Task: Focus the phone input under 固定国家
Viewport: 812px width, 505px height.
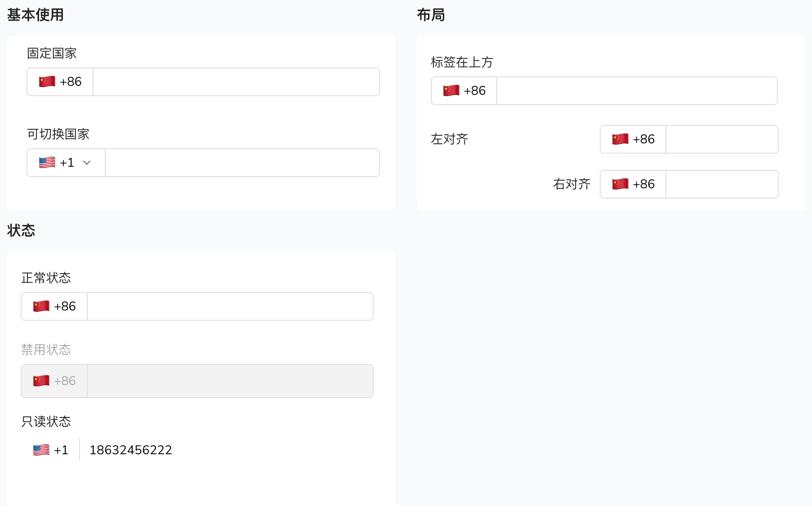Action: [236, 82]
